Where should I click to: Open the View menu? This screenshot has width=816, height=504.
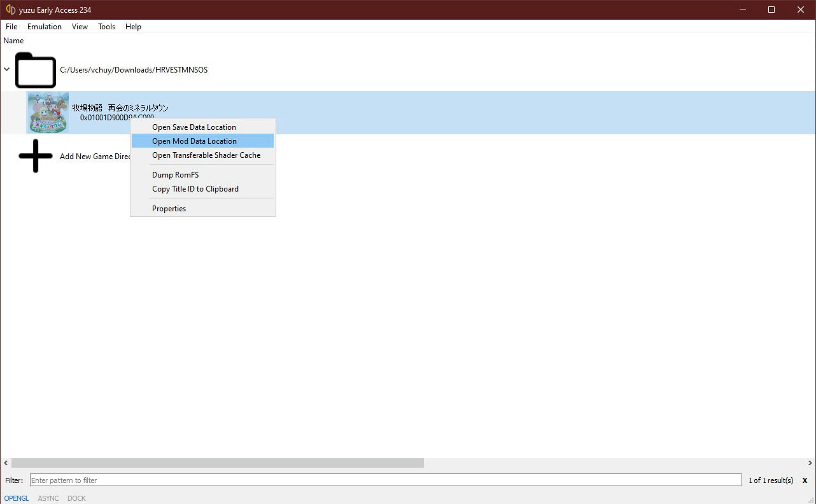(x=80, y=27)
